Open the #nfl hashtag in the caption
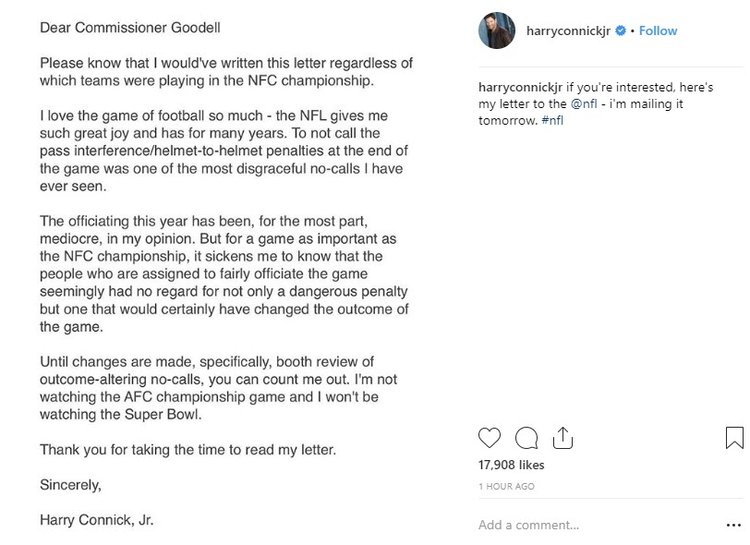The height and width of the screenshot is (545, 750). (552, 120)
